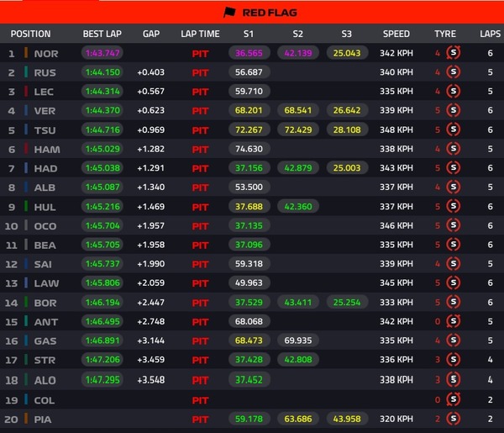Select the SPEED column header

tap(396, 34)
